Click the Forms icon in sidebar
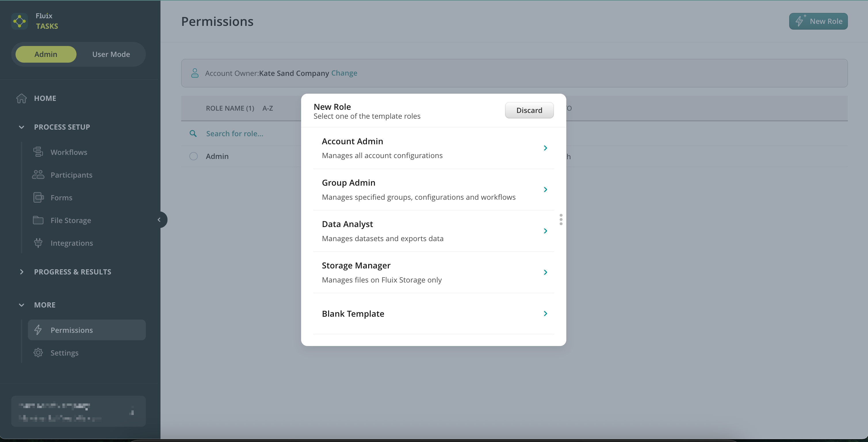The width and height of the screenshot is (868, 442). [x=39, y=198]
